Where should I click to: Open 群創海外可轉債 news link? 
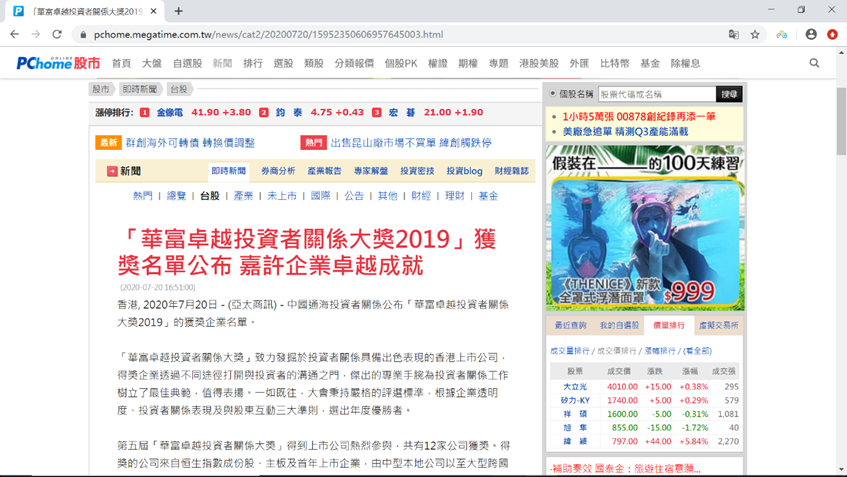click(190, 143)
